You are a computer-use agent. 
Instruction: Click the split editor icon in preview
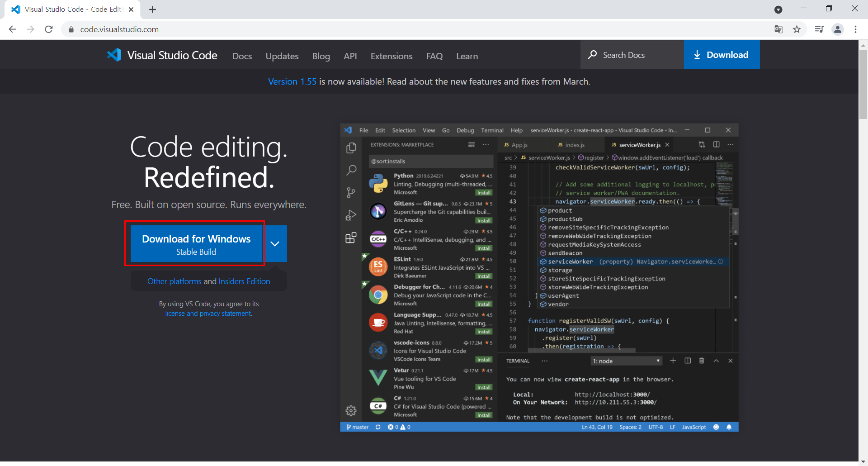[x=717, y=144]
